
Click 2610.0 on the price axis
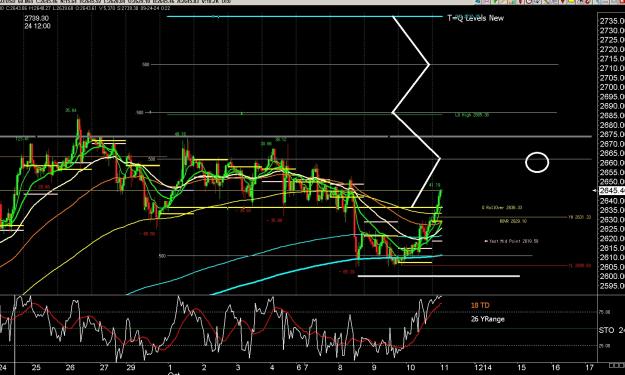coord(612,257)
